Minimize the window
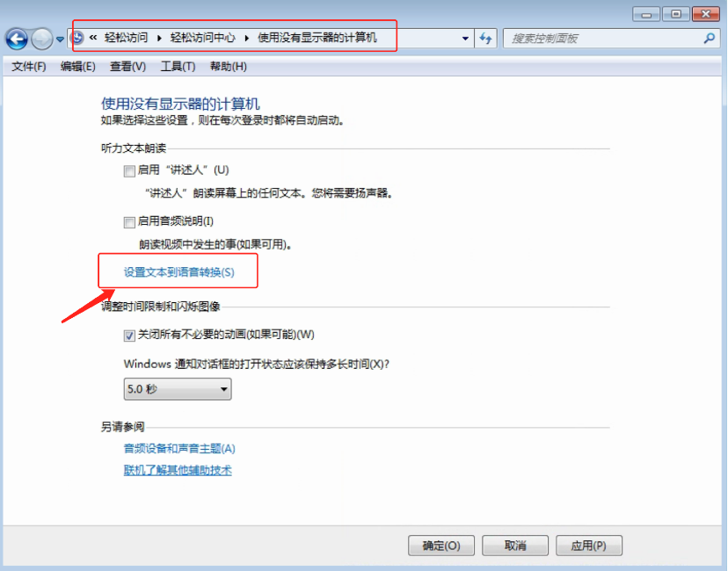The width and height of the screenshot is (728, 571). (x=646, y=14)
